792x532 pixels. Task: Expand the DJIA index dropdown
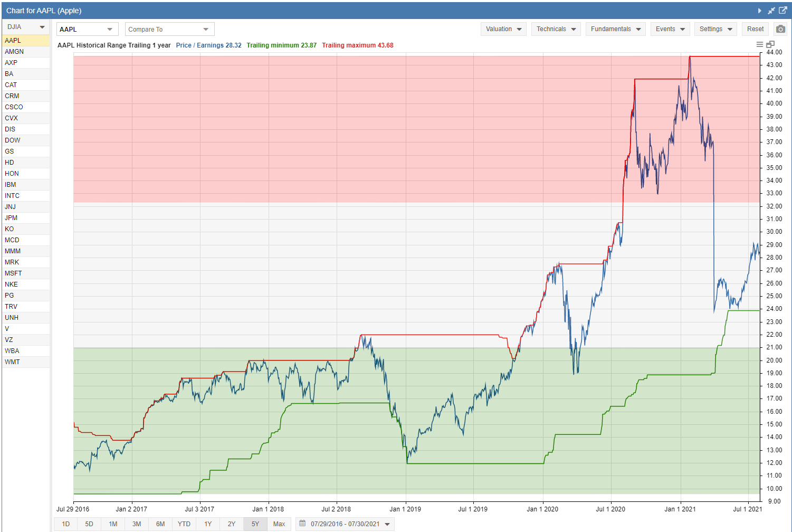26,27
